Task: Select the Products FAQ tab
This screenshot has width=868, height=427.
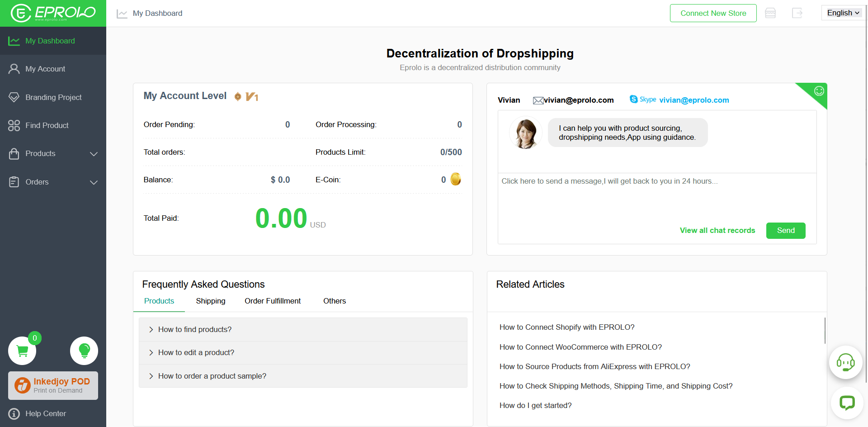Action: [x=159, y=301]
